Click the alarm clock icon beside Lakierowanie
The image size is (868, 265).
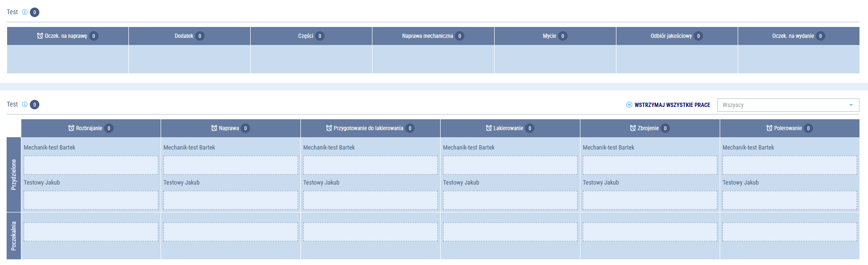point(489,128)
